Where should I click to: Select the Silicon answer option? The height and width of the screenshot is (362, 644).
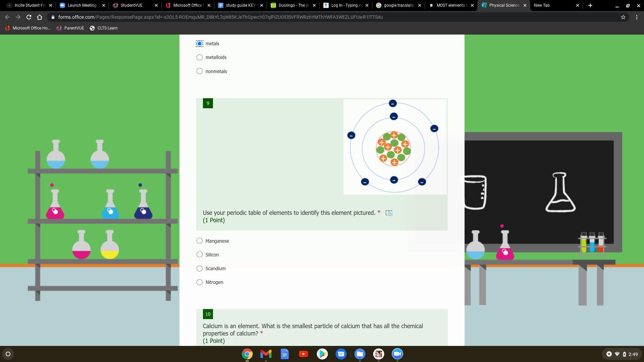point(200,255)
